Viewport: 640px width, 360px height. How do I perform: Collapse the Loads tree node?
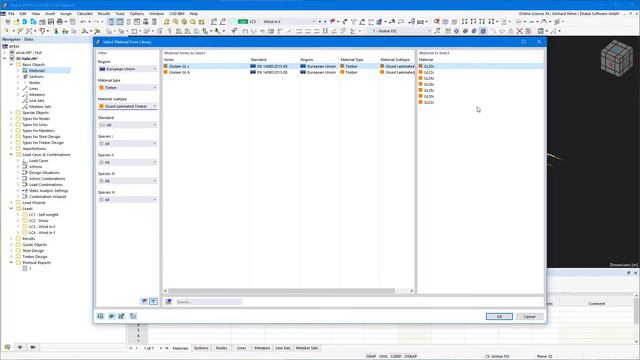click(x=11, y=209)
